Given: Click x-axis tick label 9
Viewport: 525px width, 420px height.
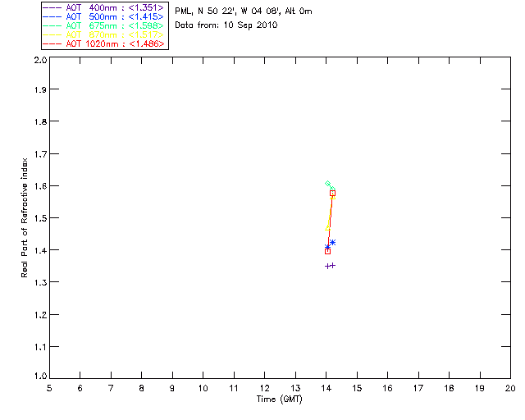Looking at the screenshot, I should [x=172, y=388].
